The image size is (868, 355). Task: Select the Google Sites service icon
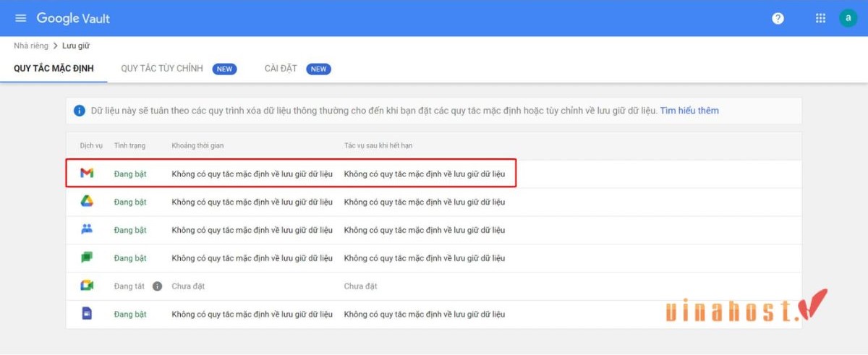click(87, 314)
